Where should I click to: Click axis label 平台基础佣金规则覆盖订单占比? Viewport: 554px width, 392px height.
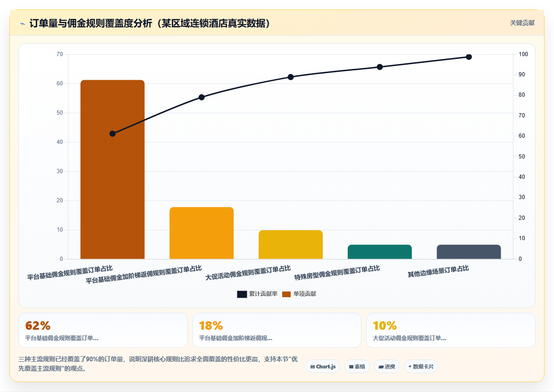69,273
